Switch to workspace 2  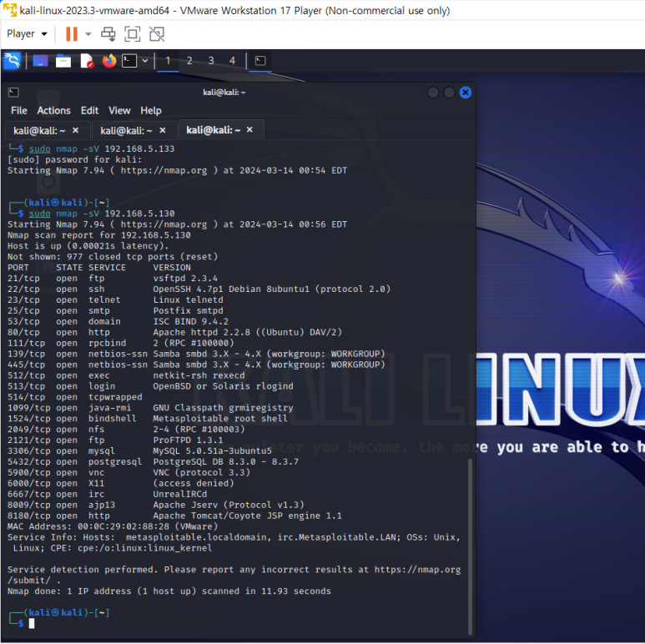point(189,61)
